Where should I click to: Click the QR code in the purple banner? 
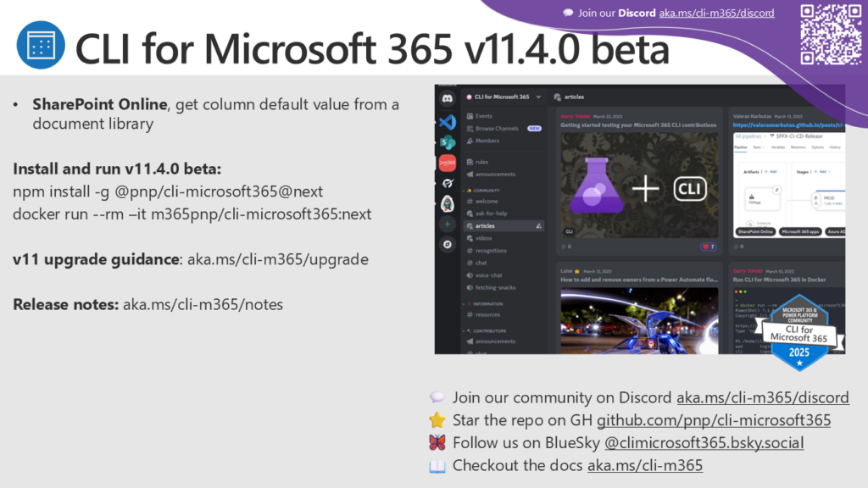(831, 34)
